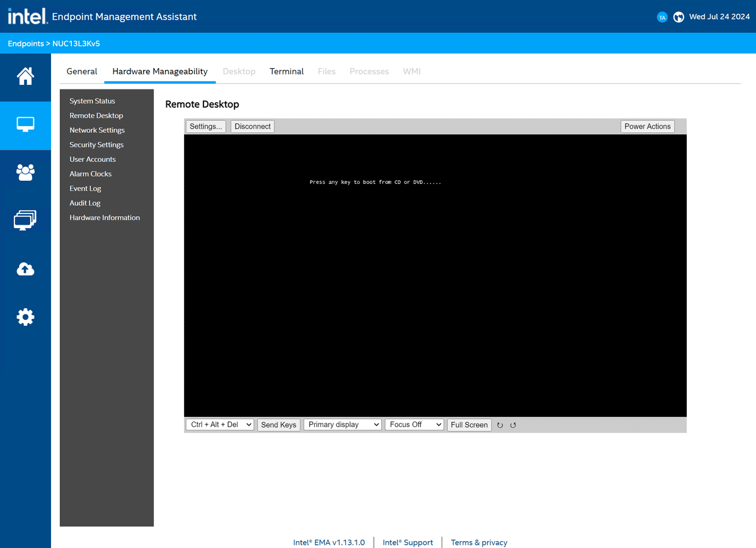Viewport: 756px width, 548px height.
Task: Open the Users group sidebar icon
Action: pyautogui.click(x=25, y=173)
